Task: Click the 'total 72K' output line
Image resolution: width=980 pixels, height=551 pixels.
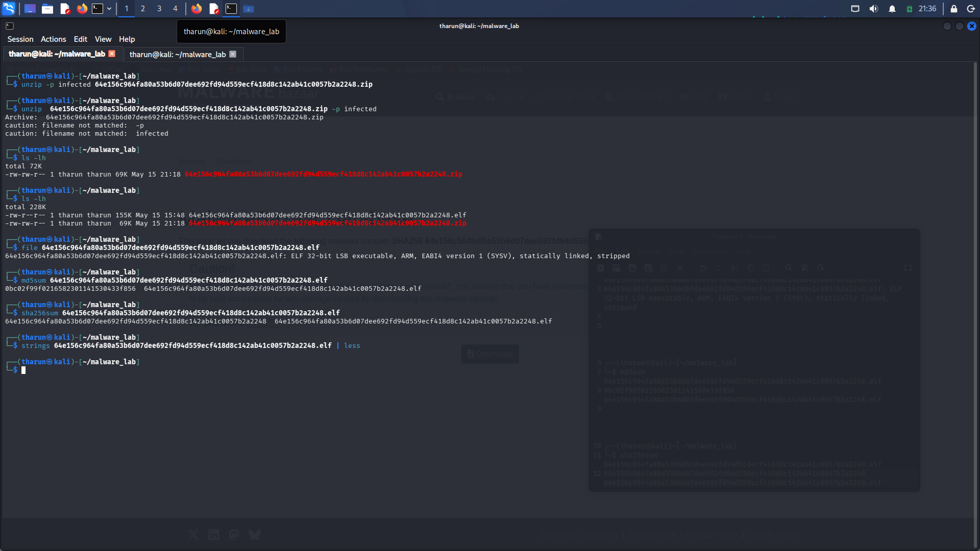Action: click(23, 166)
